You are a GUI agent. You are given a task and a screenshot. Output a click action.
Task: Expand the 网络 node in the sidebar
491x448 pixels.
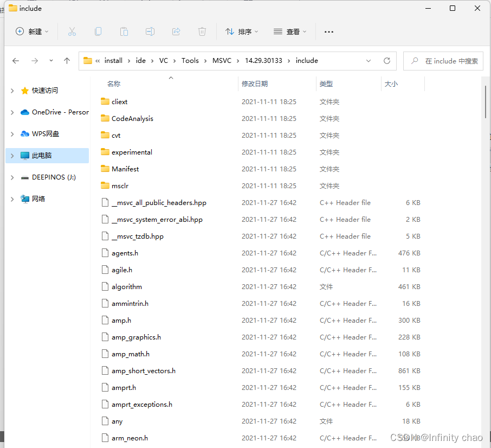point(12,199)
